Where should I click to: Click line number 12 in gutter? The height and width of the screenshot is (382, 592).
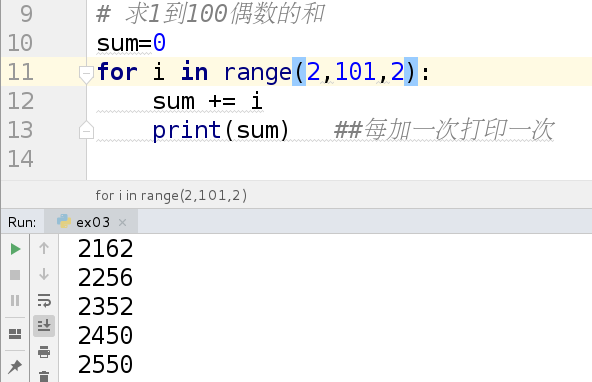[x=20, y=101]
